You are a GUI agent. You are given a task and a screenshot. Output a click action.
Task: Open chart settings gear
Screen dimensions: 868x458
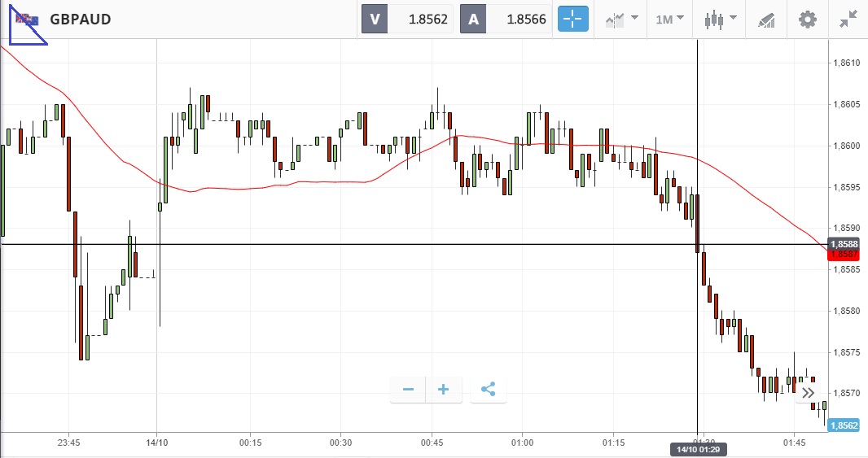[x=807, y=19]
